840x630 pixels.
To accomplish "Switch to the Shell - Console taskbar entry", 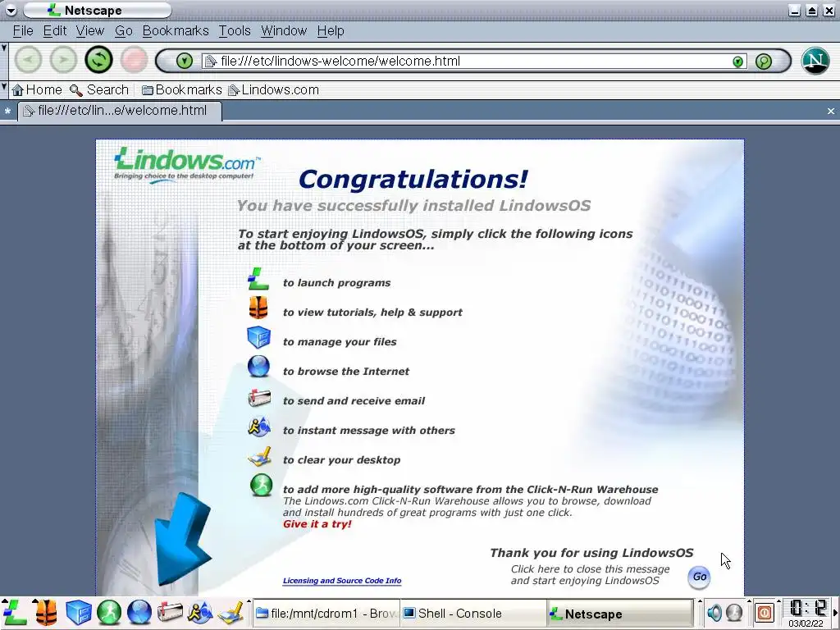I will coord(473,614).
